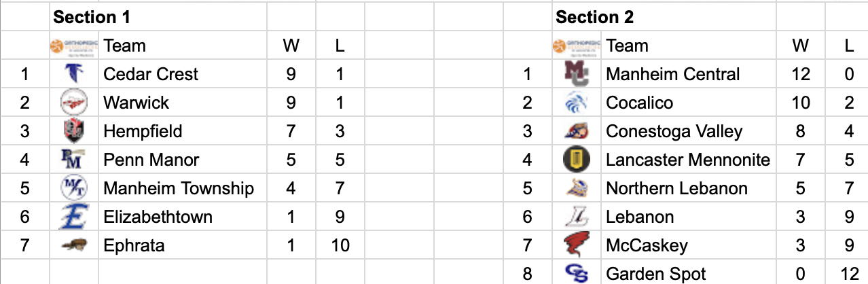This screenshot has height=284, width=868.
Task: Select the Warwick team logo
Action: click(73, 103)
